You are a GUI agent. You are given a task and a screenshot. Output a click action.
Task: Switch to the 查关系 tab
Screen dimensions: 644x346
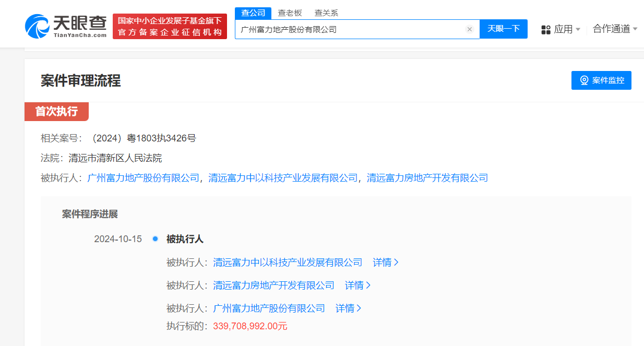point(326,13)
